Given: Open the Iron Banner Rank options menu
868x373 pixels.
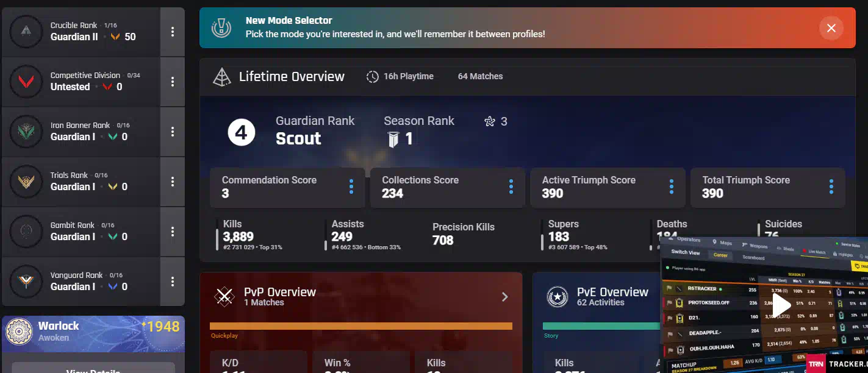Looking at the screenshot, I should [173, 132].
